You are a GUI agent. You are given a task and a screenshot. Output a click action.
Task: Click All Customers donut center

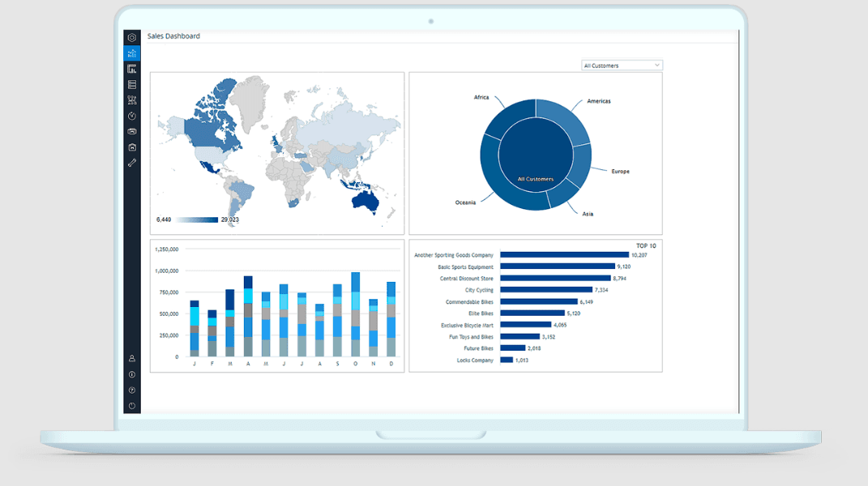(x=536, y=155)
